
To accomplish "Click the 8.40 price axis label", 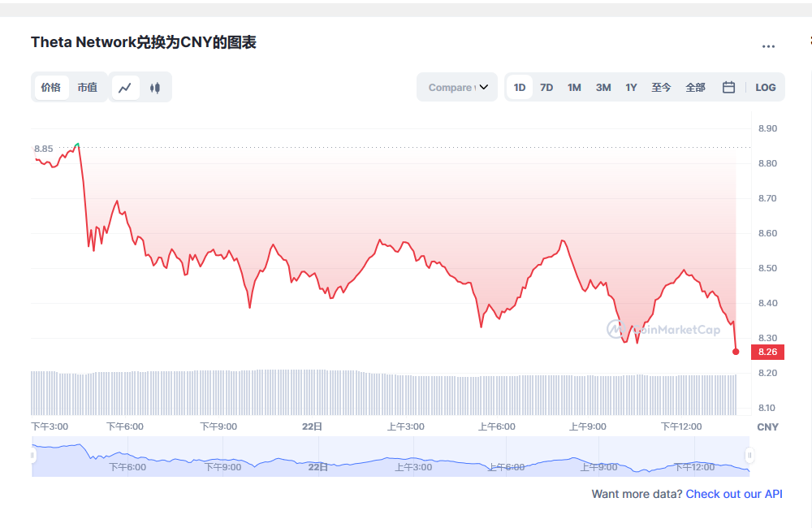I will click(767, 303).
